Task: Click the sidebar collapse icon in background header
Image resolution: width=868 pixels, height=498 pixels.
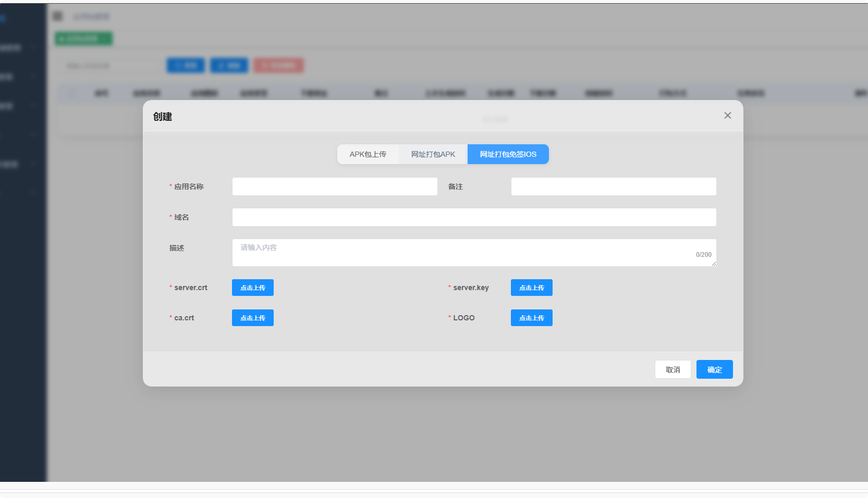Action: pos(57,16)
